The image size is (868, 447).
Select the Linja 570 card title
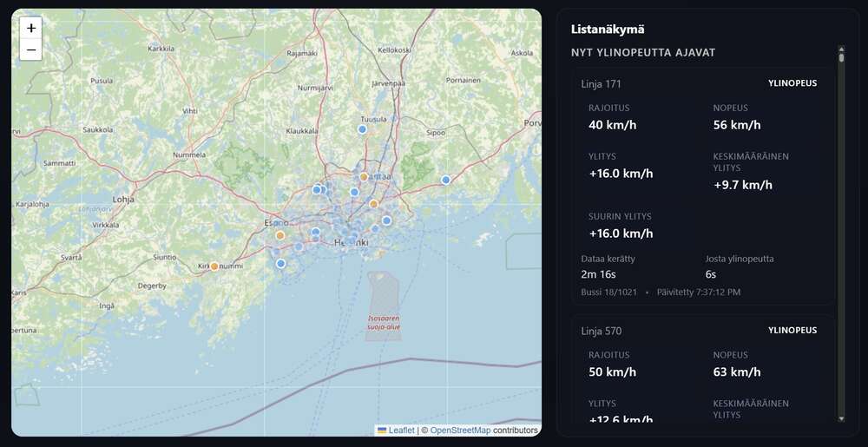pos(601,331)
